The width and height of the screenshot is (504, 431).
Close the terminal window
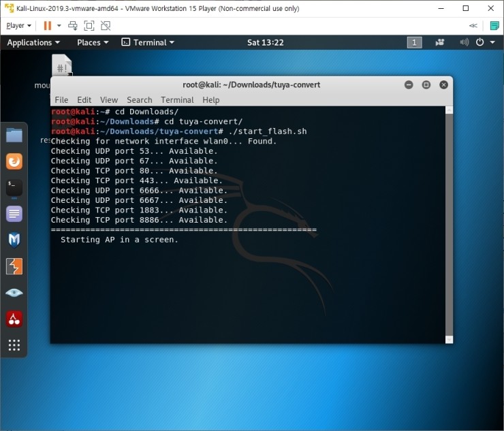(x=443, y=85)
